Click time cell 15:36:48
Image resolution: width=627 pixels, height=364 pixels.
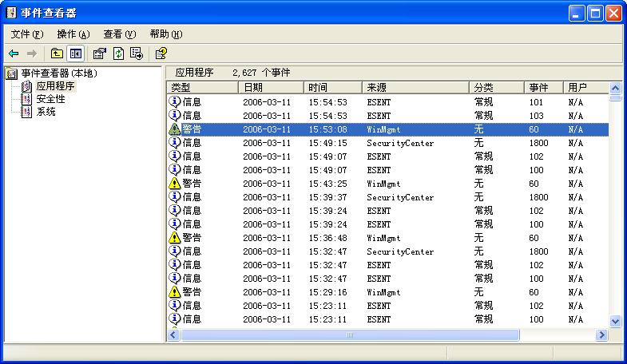click(327, 238)
